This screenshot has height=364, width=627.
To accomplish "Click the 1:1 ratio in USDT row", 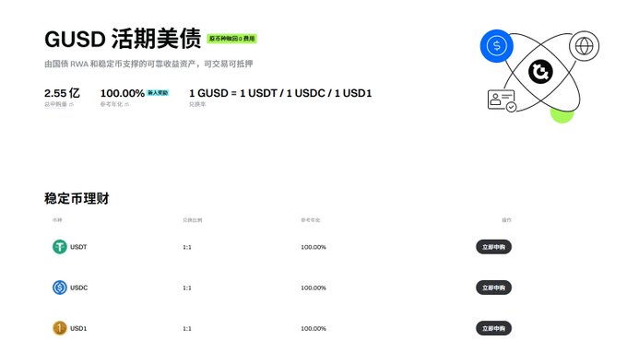I will click(187, 247).
